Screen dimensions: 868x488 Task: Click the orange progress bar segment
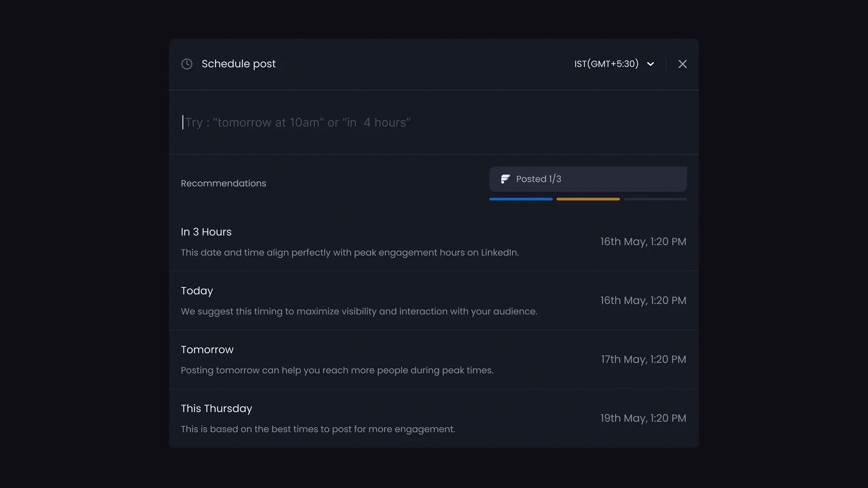click(588, 199)
